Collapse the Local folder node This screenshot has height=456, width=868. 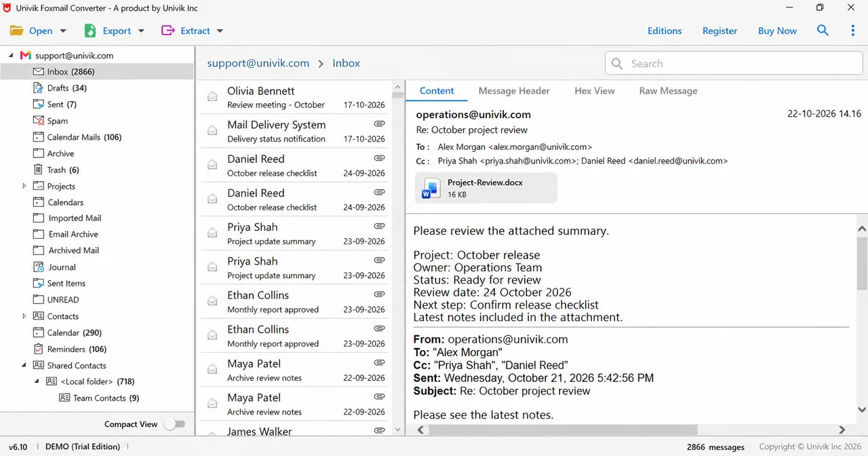(x=37, y=381)
